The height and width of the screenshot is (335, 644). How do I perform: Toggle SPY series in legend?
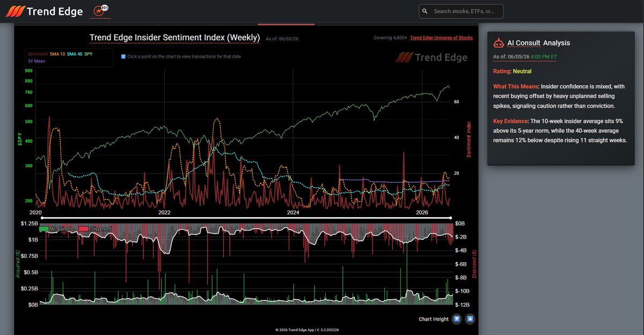click(89, 54)
